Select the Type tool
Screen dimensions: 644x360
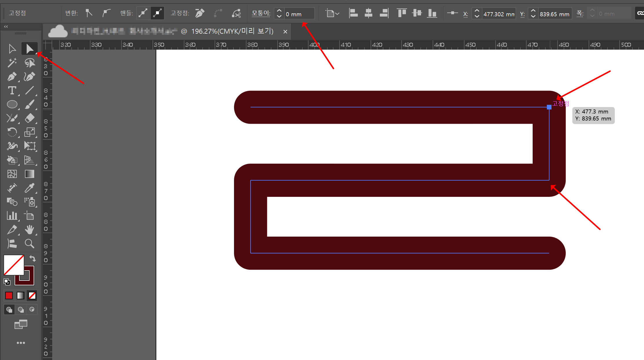pyautogui.click(x=12, y=91)
